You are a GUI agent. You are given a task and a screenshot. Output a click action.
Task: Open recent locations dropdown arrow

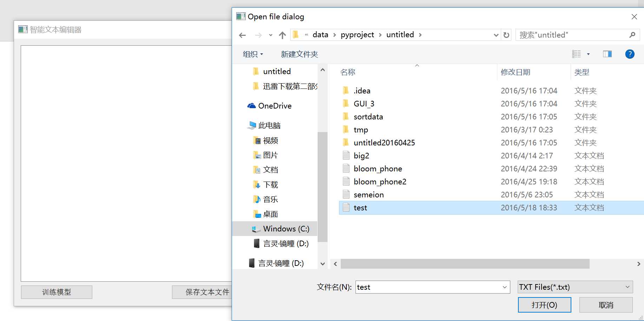click(x=271, y=35)
